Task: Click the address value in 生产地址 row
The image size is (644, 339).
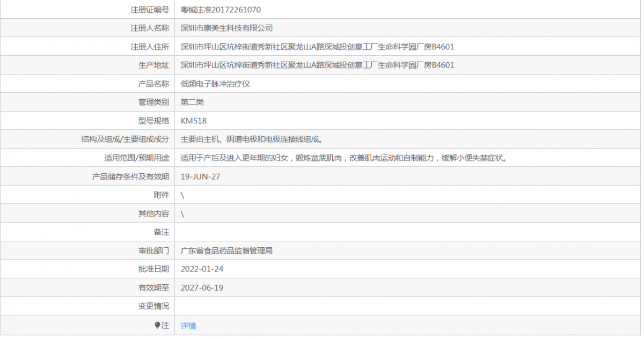Action: (318, 65)
